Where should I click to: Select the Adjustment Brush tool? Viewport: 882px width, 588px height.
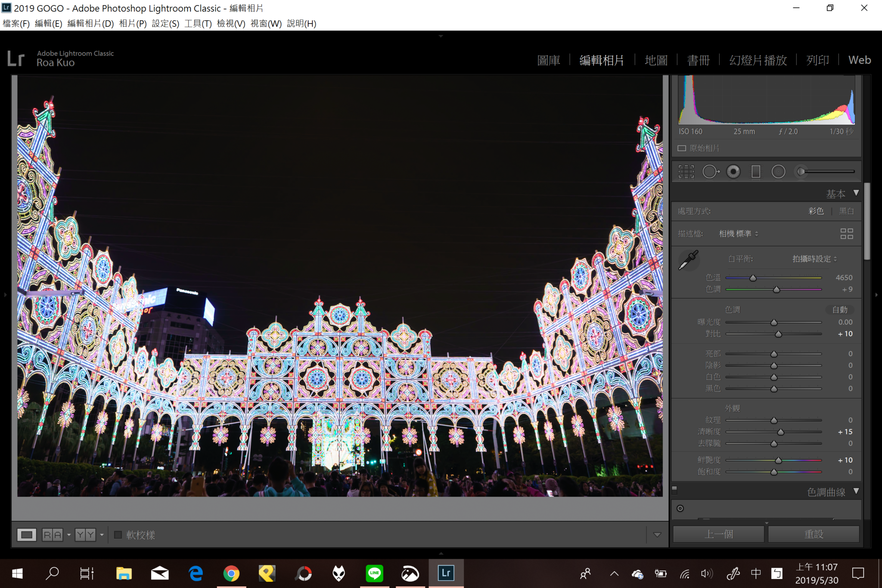pos(825,171)
